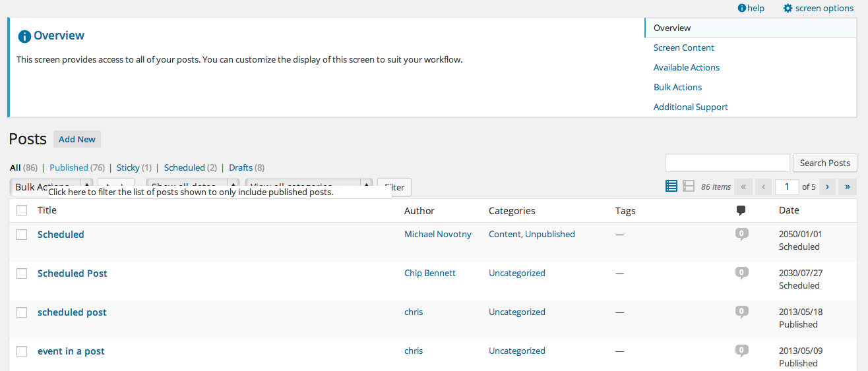This screenshot has height=371, width=868.
Task: Select the 'event in a post' checkbox
Action: click(22, 351)
